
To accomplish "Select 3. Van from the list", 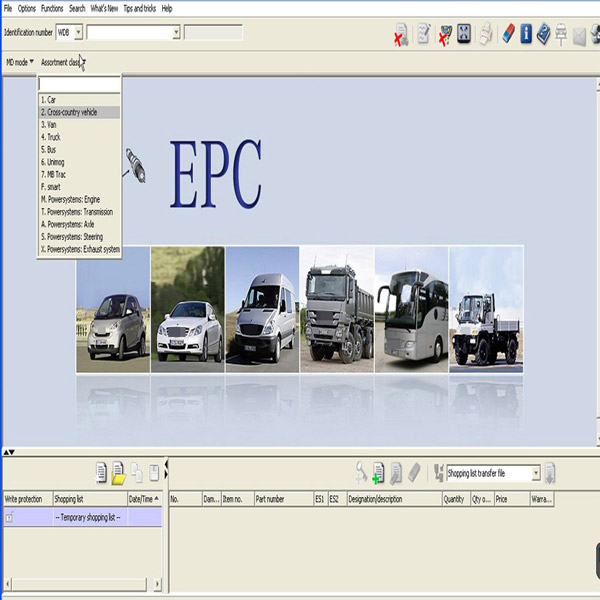I will coord(79,125).
